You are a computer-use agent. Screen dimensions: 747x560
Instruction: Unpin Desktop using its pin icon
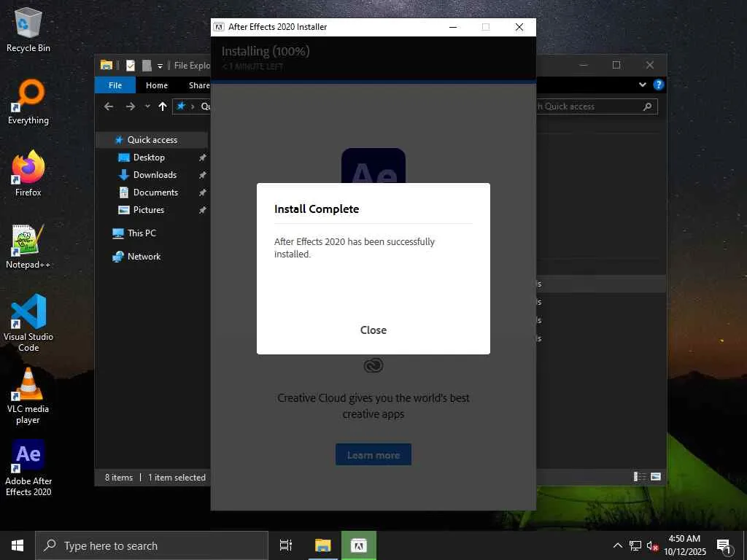click(x=203, y=157)
